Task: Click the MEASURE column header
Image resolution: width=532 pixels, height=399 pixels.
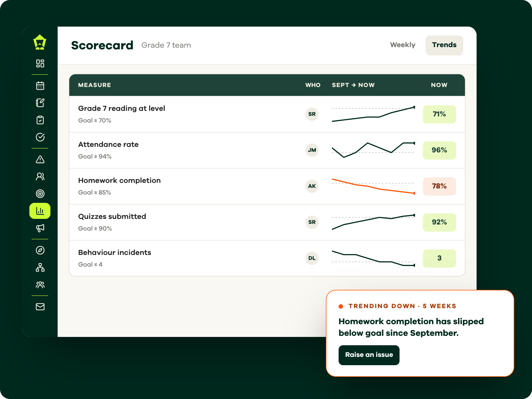Action: (x=94, y=85)
